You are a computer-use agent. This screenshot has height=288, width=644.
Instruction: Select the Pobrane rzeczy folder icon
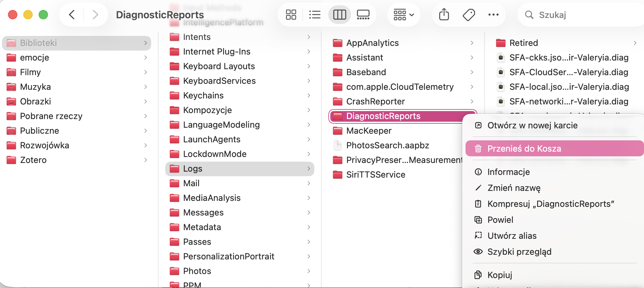(11, 116)
